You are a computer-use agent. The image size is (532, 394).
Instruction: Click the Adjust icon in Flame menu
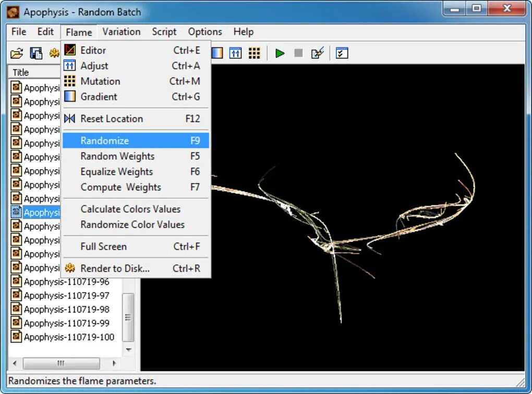70,66
